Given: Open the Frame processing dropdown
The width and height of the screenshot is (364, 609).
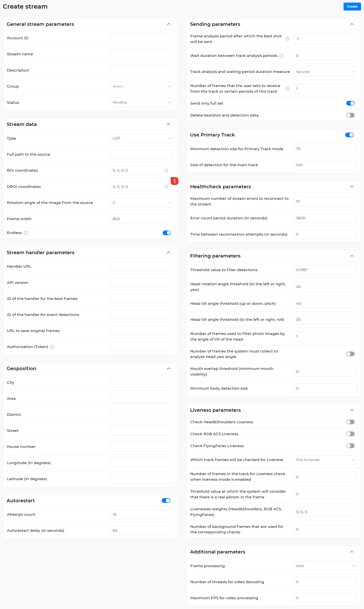Looking at the screenshot, I should 325,566.
